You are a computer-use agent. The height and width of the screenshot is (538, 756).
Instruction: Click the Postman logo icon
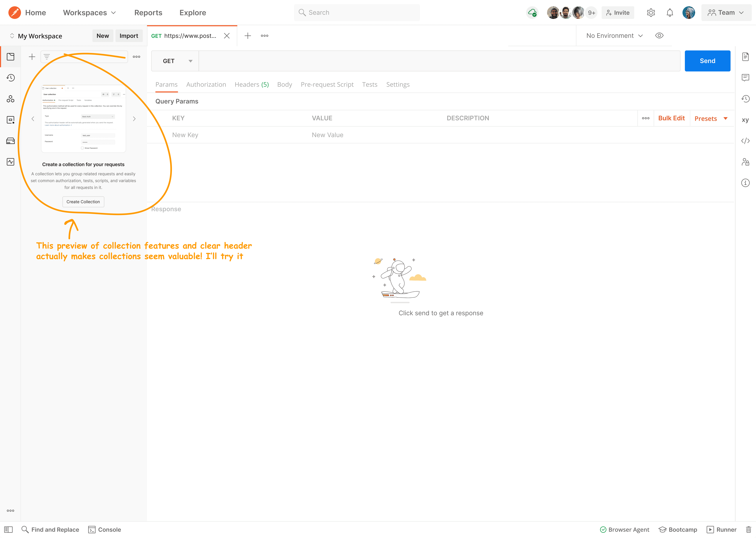pyautogui.click(x=15, y=13)
